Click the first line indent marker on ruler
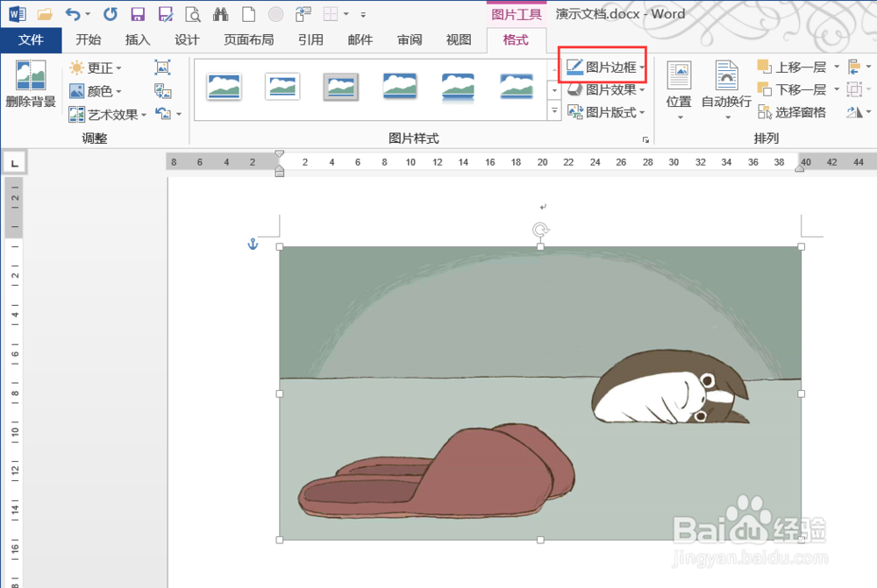877x588 pixels. (280, 154)
